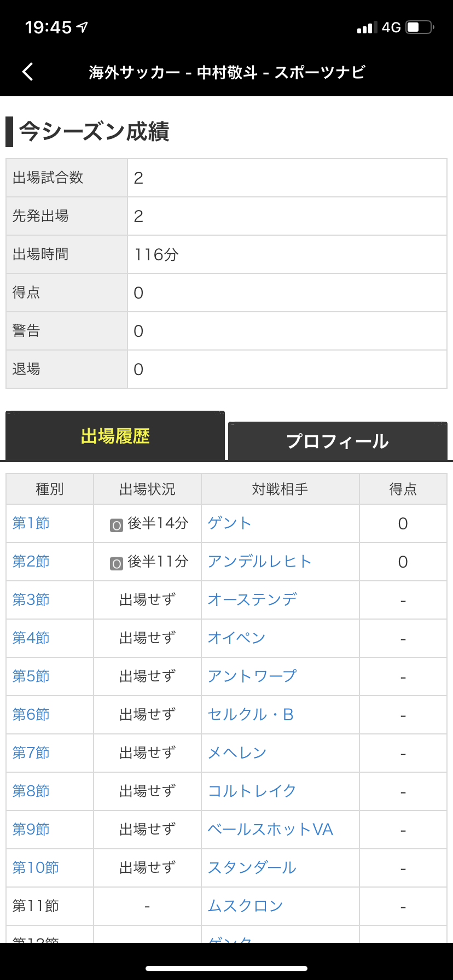Tap the home indicator bar

coord(226,969)
